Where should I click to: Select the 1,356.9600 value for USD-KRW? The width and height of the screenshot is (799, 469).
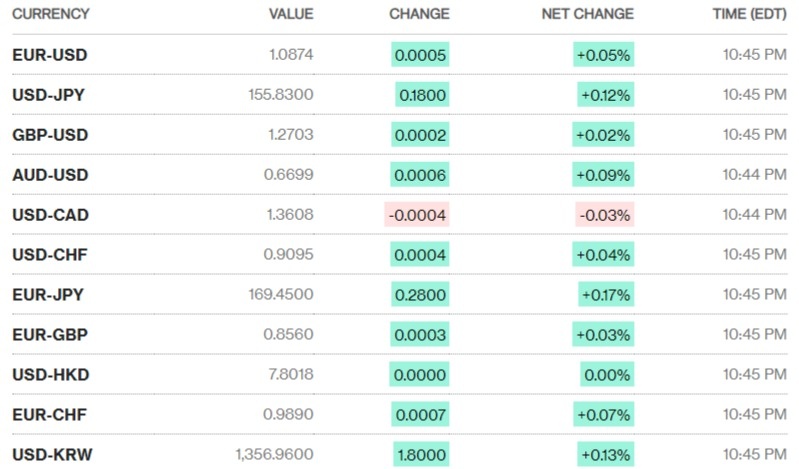pos(275,455)
